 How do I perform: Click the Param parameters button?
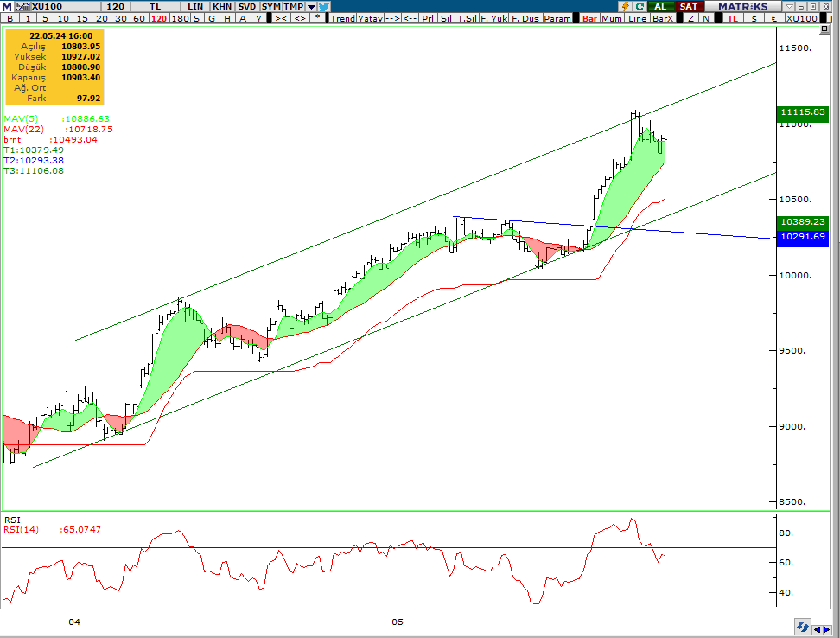click(x=557, y=18)
